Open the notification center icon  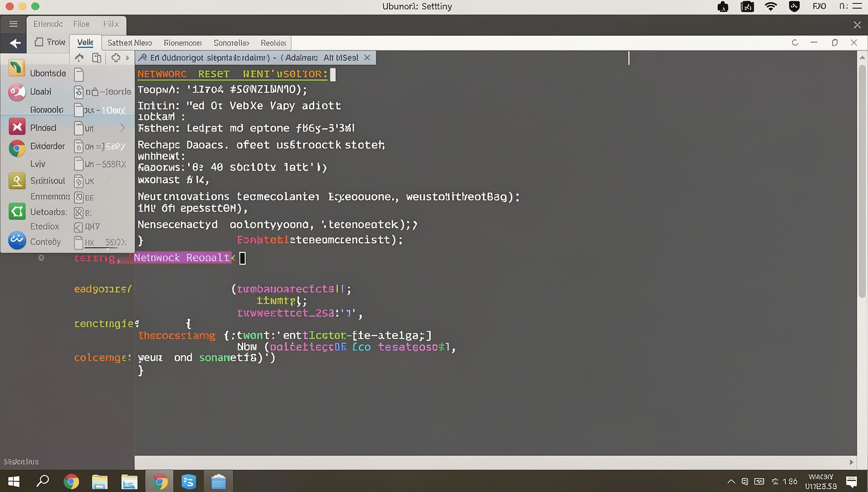851,481
